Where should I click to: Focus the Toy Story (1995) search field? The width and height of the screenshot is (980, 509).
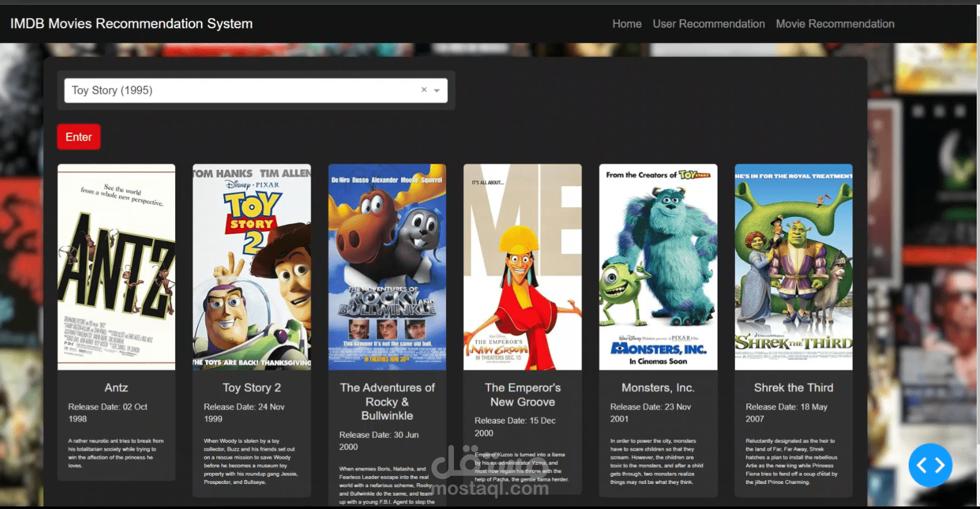pos(256,91)
